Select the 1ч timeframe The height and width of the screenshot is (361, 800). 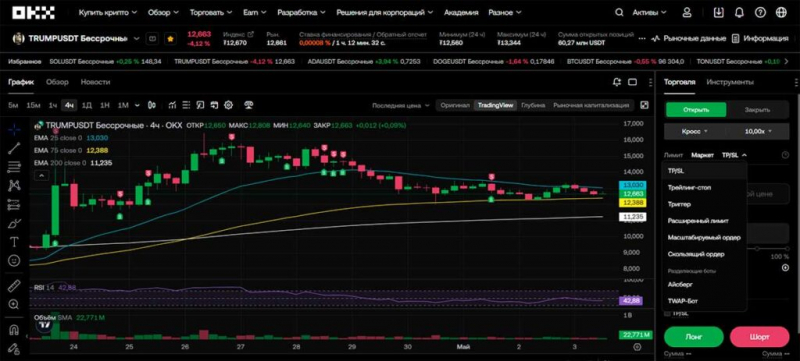pos(53,106)
